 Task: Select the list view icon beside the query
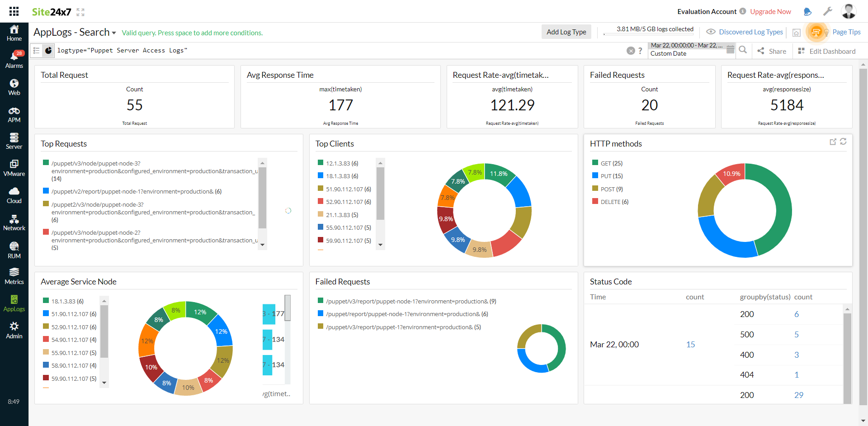coord(36,50)
